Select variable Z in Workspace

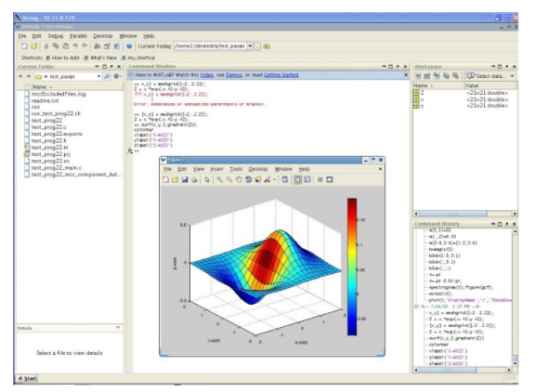(422, 93)
